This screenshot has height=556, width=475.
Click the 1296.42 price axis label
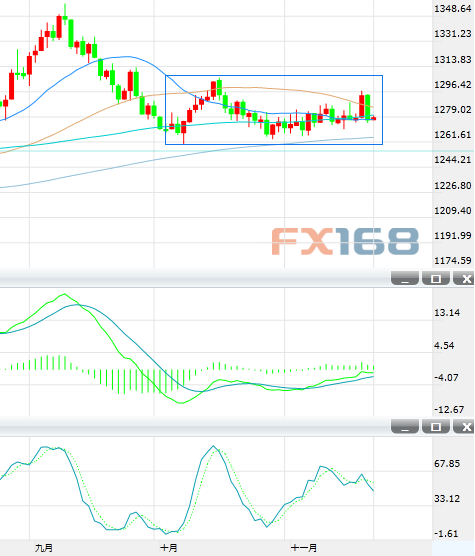click(x=453, y=84)
